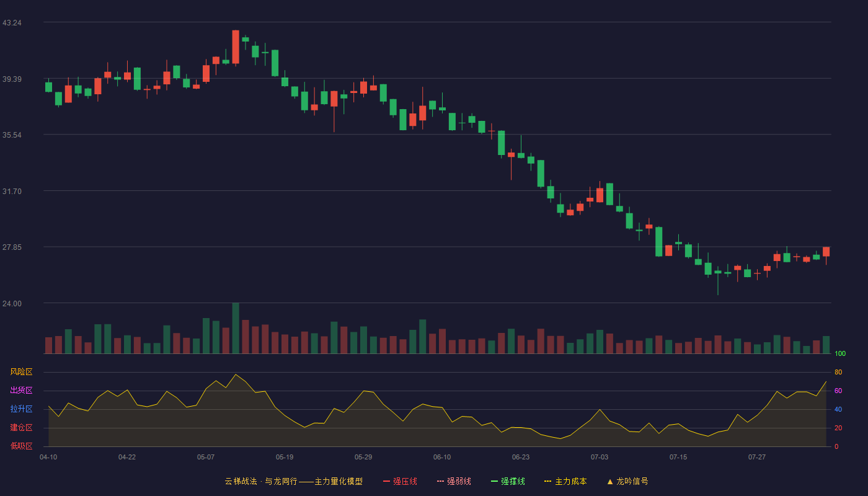
Task: Click the 0 indicator scale value
Action: tap(836, 446)
